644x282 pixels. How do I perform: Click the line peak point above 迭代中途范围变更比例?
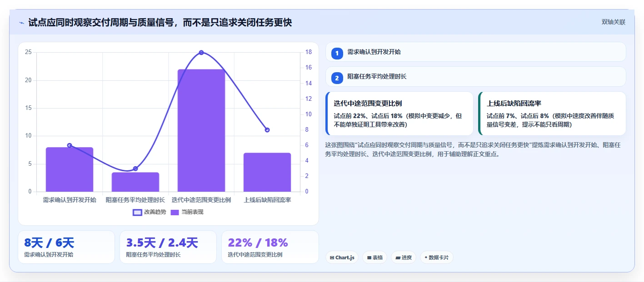tap(201, 53)
